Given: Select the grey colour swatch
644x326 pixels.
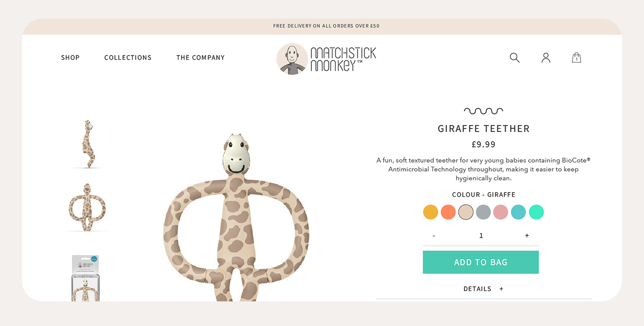Looking at the screenshot, I should coord(483,212).
